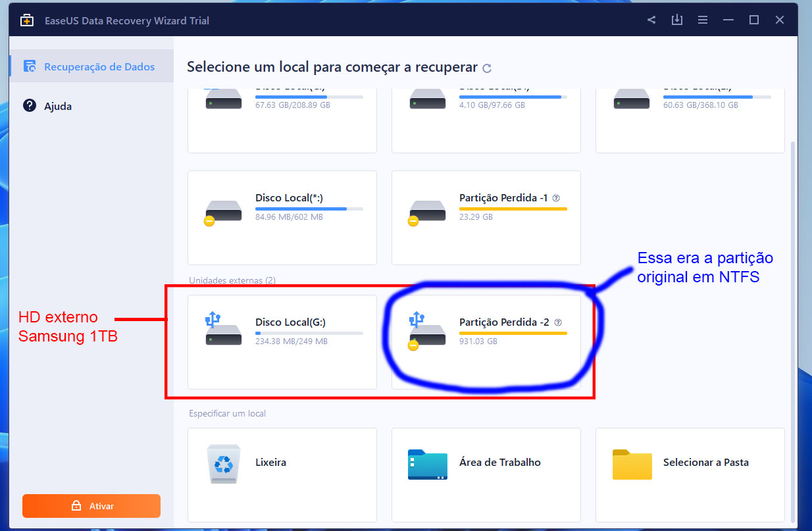Click the 60.63 GB/368.10 GB size text
Image resolution: width=812 pixels, height=531 pixels.
pyautogui.click(x=701, y=105)
